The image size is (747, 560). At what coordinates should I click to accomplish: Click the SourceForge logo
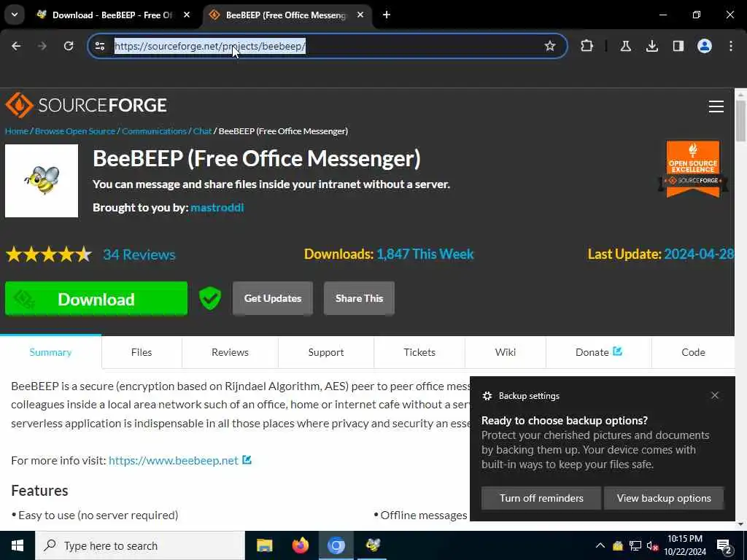(x=86, y=105)
